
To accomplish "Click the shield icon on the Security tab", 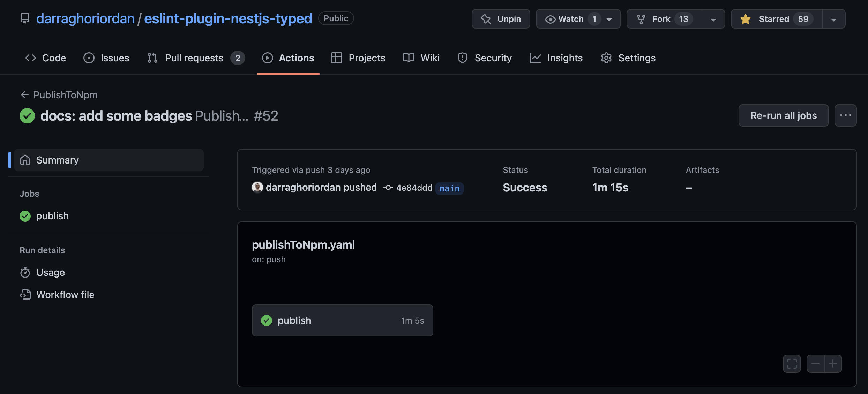I will click(x=463, y=58).
